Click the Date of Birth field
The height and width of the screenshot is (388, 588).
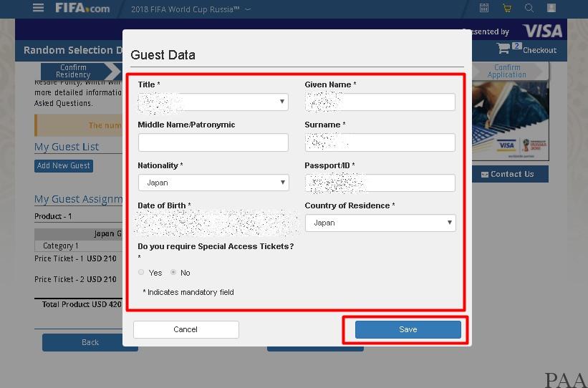[218, 223]
